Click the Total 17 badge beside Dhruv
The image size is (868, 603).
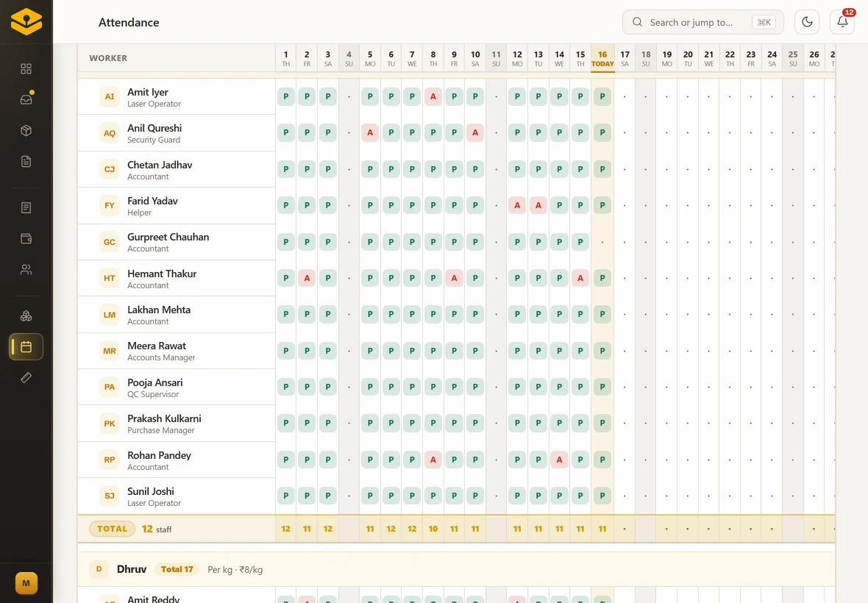coord(177,569)
